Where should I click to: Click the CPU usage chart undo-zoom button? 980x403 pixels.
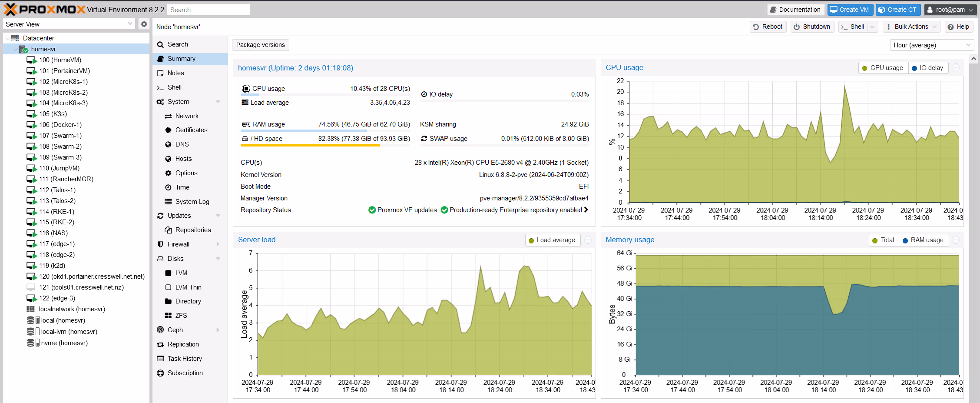[956, 67]
